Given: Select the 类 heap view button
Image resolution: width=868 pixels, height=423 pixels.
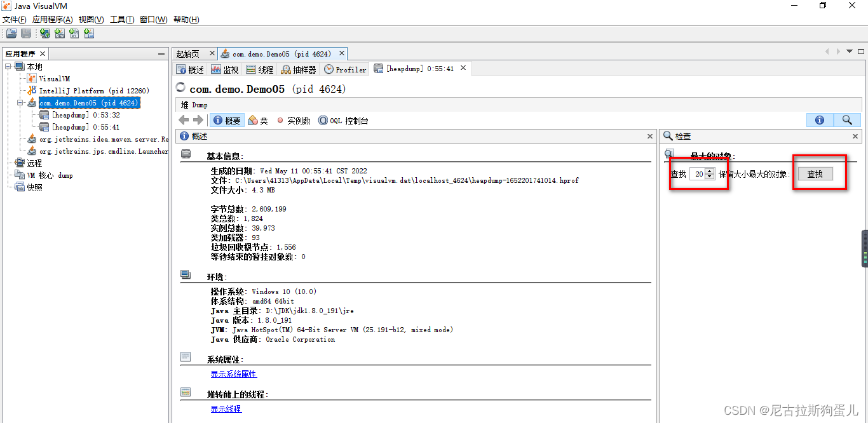Looking at the screenshot, I should 258,120.
